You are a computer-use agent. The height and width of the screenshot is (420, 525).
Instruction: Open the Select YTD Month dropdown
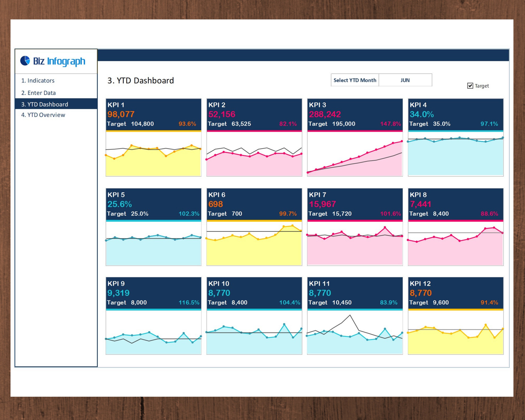pos(405,80)
